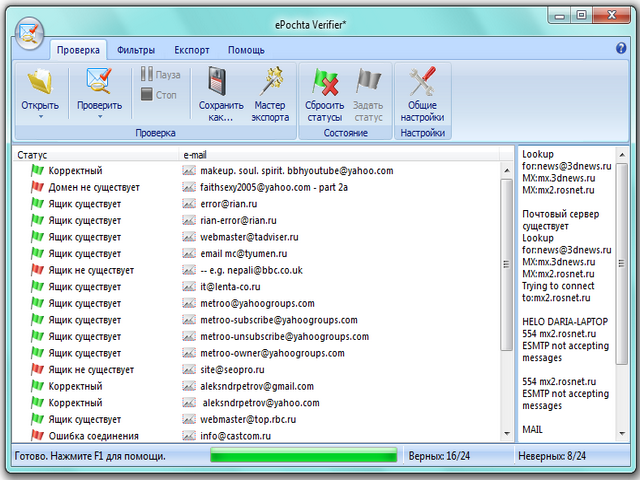Click log panel scroll up arrow

(622, 155)
